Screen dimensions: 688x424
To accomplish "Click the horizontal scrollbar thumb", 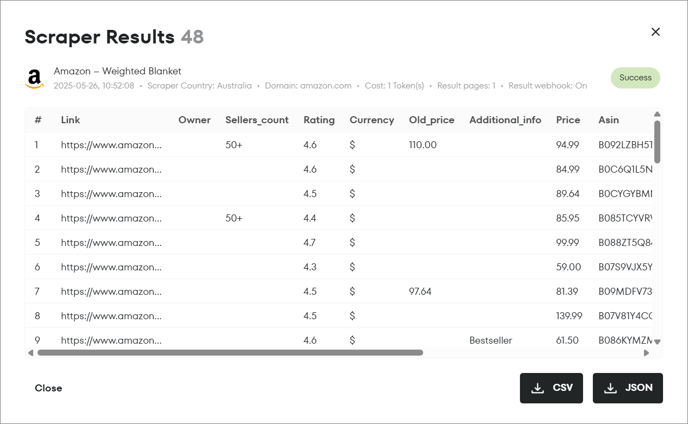I will pyautogui.click(x=230, y=352).
